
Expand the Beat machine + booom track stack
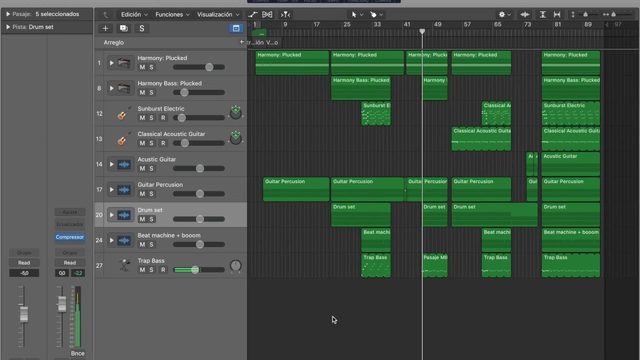[x=111, y=240]
